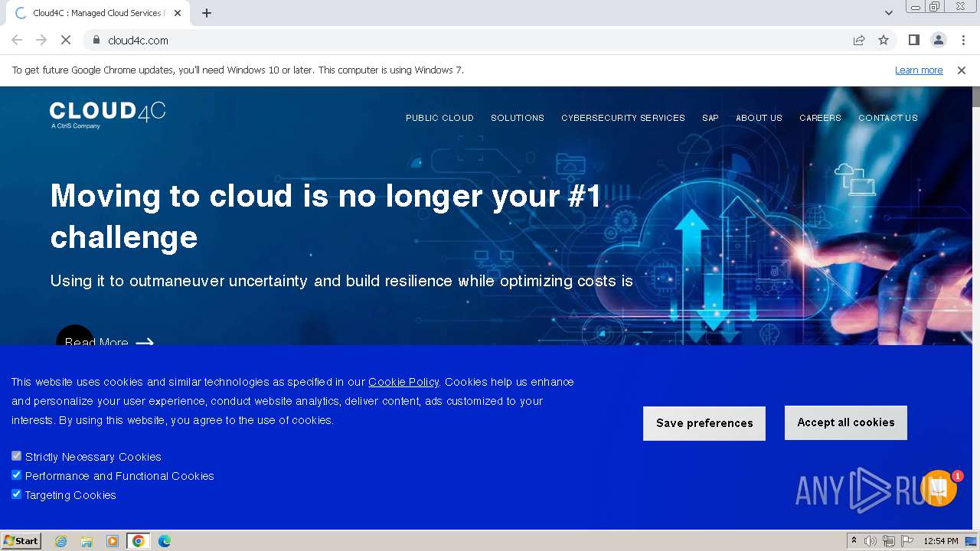Open CYBERSECURITY SERVICES menu
Image resolution: width=980 pixels, height=551 pixels.
click(x=623, y=118)
